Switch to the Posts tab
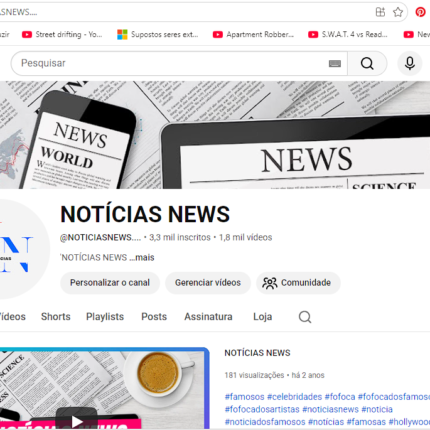This screenshot has height=430, width=430. [154, 317]
